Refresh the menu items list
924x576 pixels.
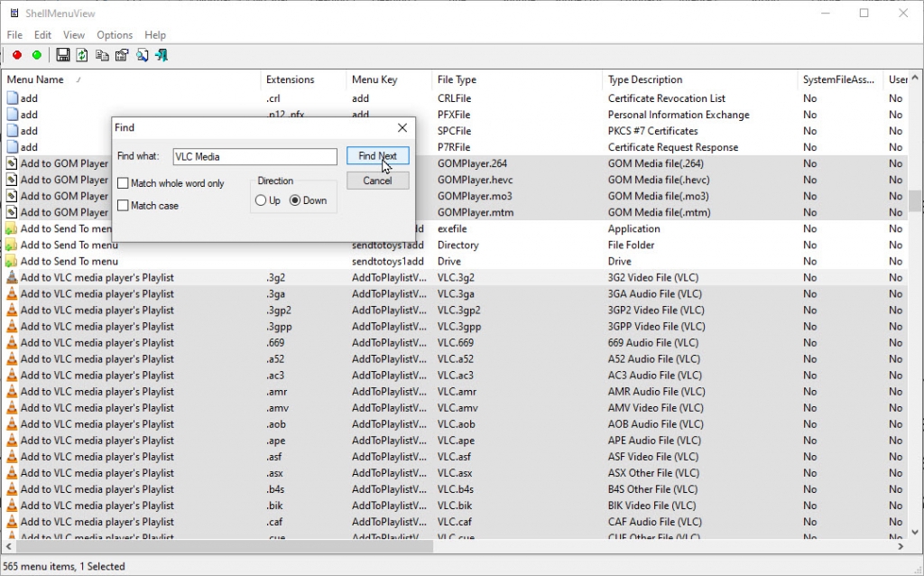pos(81,54)
